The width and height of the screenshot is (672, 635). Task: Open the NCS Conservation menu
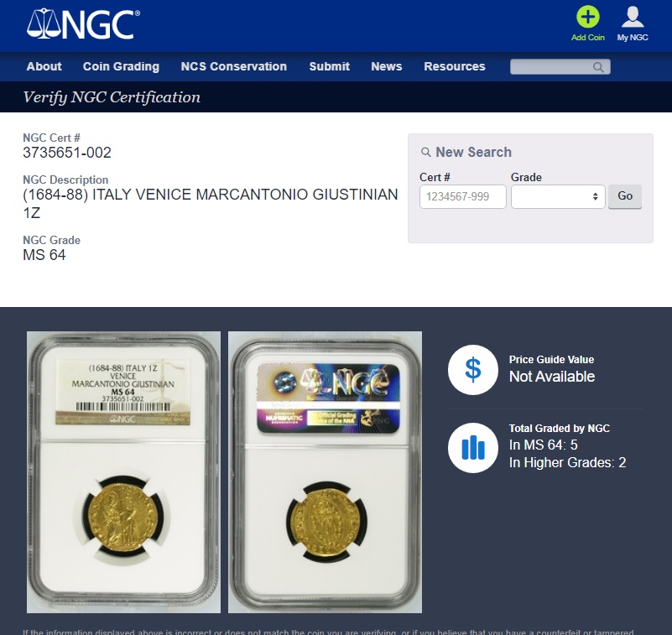coord(233,66)
